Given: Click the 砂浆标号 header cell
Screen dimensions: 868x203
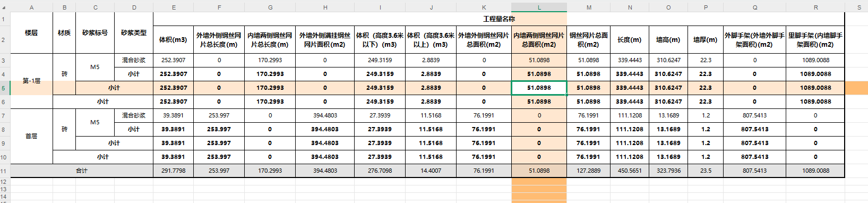Looking at the screenshot, I should 95,32.
